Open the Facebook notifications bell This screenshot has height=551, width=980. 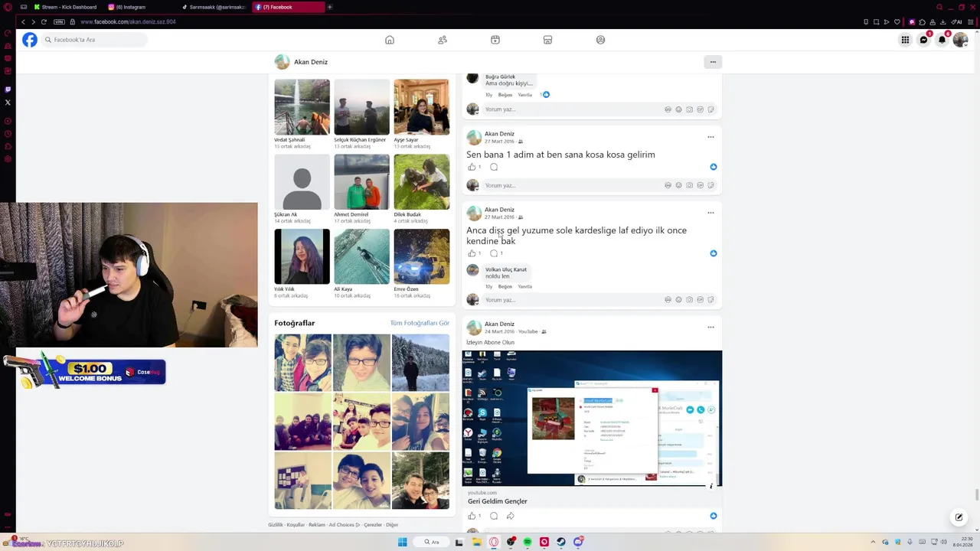942,40
